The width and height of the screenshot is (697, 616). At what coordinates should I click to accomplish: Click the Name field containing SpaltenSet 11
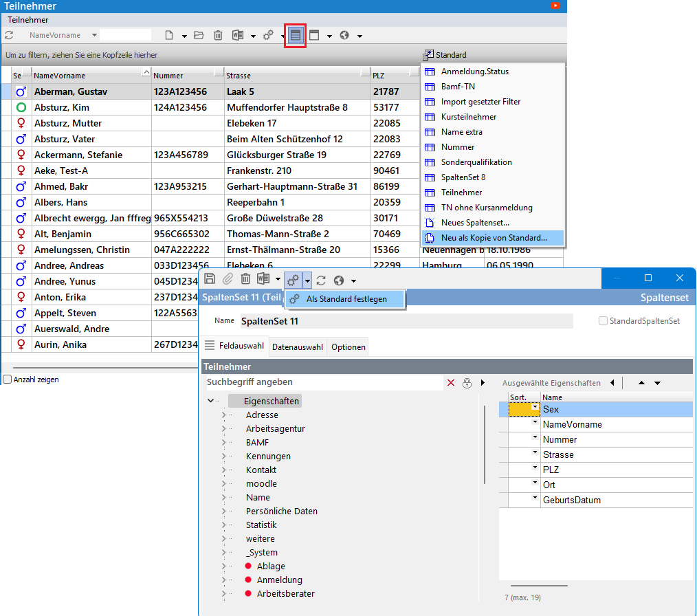coord(406,321)
